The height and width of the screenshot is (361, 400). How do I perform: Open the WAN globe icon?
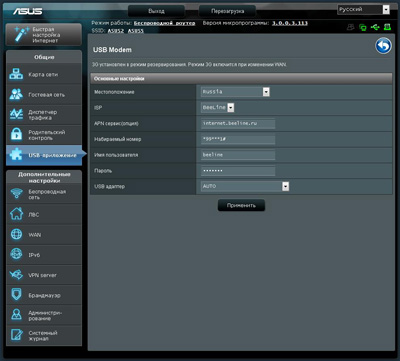16,234
